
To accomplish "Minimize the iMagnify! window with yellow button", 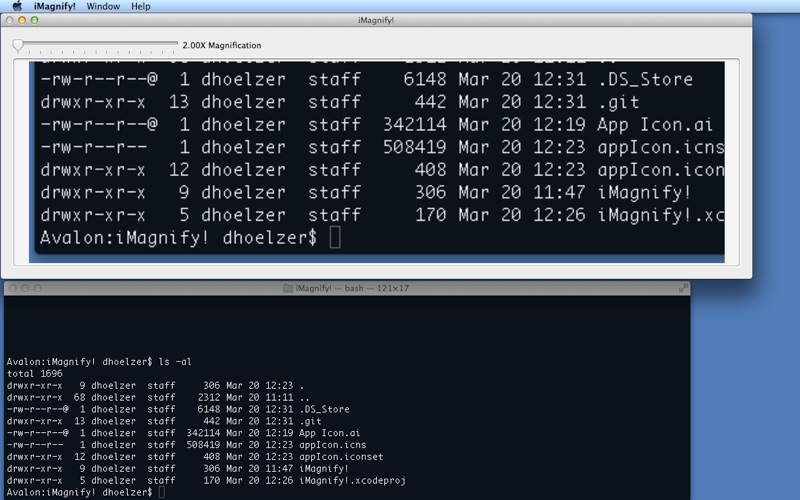I will [x=22, y=20].
